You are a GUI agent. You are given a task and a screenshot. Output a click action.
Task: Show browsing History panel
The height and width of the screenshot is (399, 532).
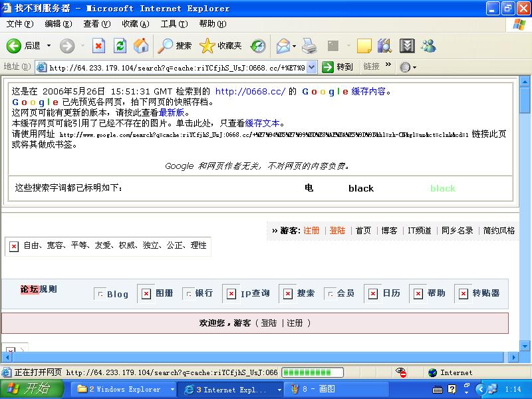point(258,46)
